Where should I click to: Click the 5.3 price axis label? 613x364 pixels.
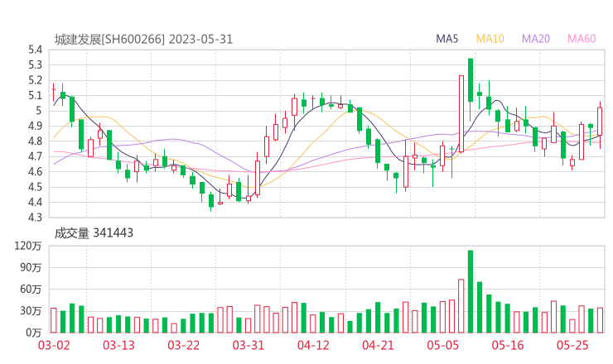(x=35, y=65)
